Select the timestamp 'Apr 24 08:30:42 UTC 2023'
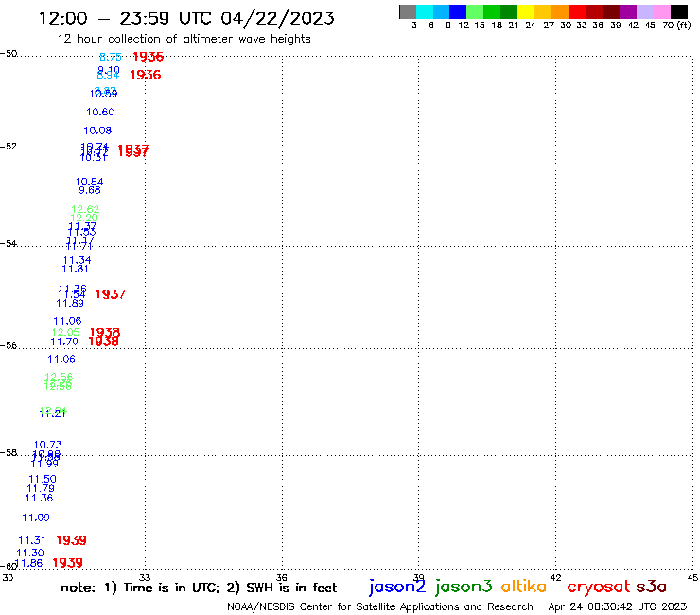The image size is (700, 615). coord(618,606)
